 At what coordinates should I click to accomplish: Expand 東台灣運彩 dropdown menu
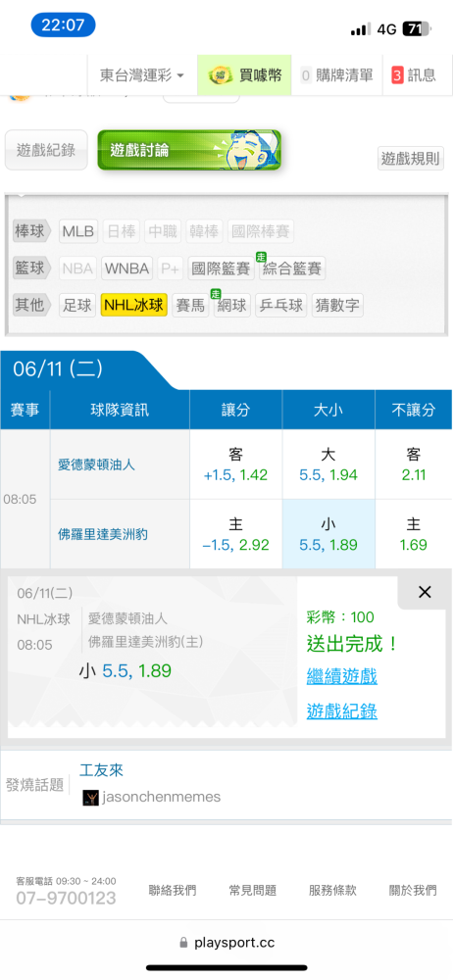pyautogui.click(x=142, y=75)
